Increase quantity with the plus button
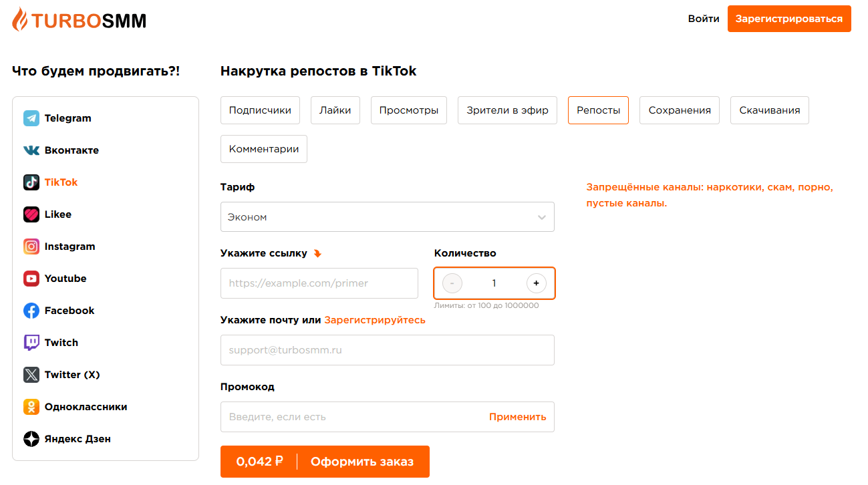Image resolution: width=868 pixels, height=485 pixels. 536,283
